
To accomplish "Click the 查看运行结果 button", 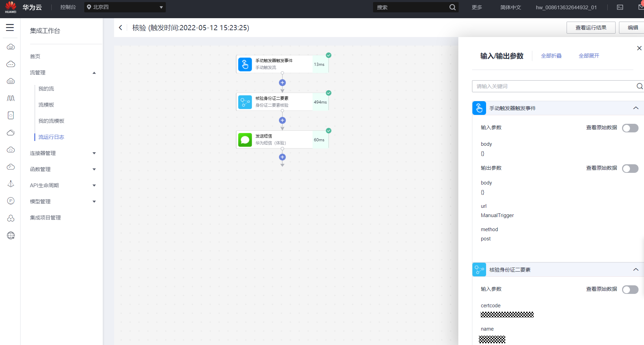I will coord(591,27).
